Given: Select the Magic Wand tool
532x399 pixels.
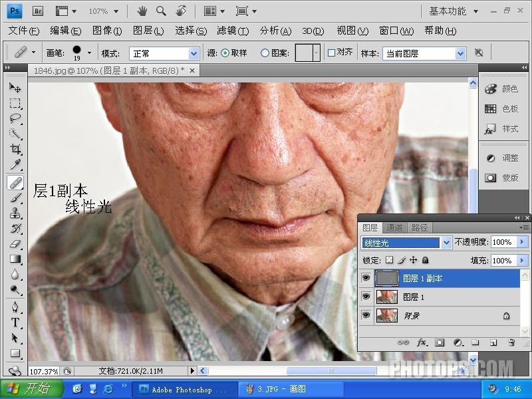Looking at the screenshot, I should click(x=15, y=134).
